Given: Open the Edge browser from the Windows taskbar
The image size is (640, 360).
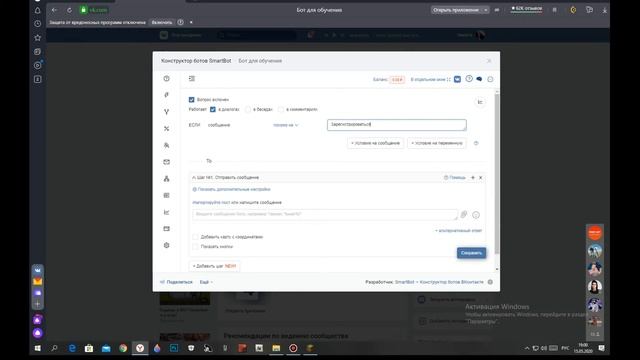Looking at the screenshot, I should (x=72, y=348).
